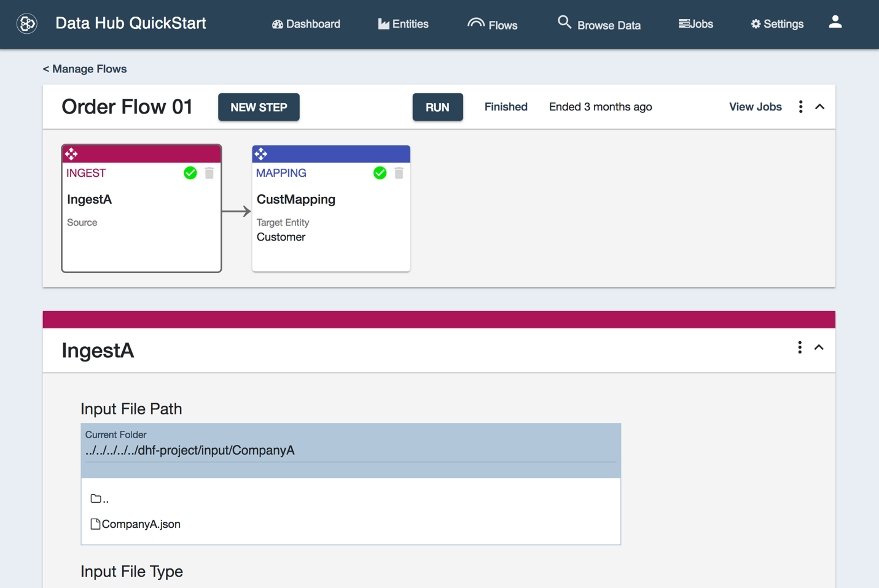Image resolution: width=879 pixels, height=588 pixels.
Task: Open the Data Hub QuickStart logo icon
Action: tap(26, 24)
